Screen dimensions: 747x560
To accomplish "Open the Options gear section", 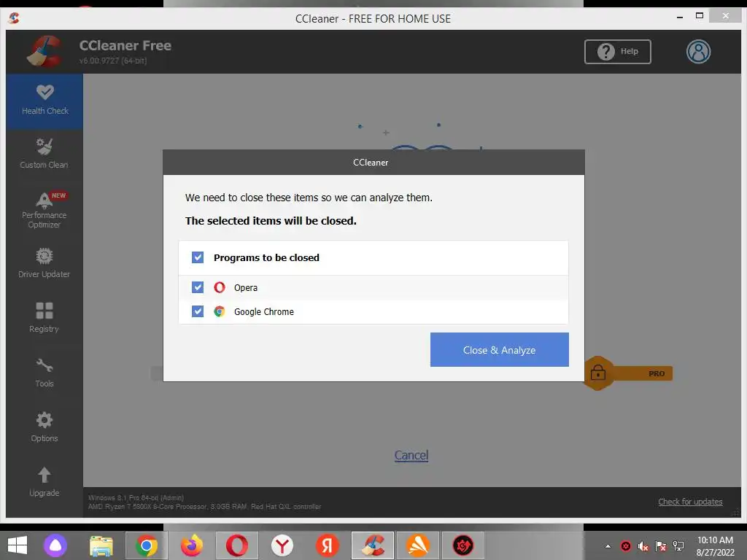I will point(44,427).
